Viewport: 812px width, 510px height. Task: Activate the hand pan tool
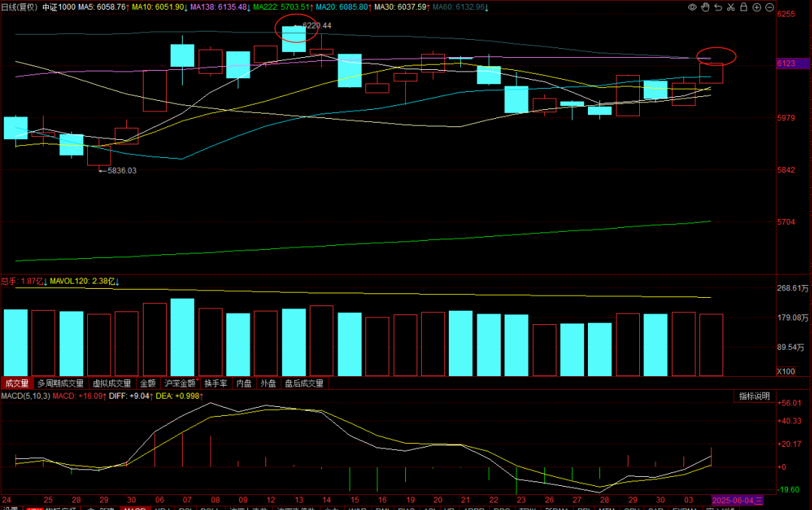(705, 8)
